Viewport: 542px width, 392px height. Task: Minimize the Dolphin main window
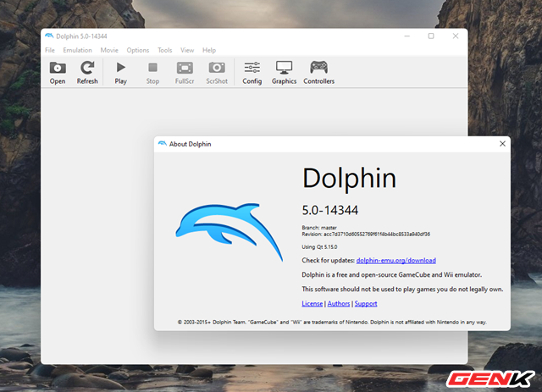pos(406,36)
